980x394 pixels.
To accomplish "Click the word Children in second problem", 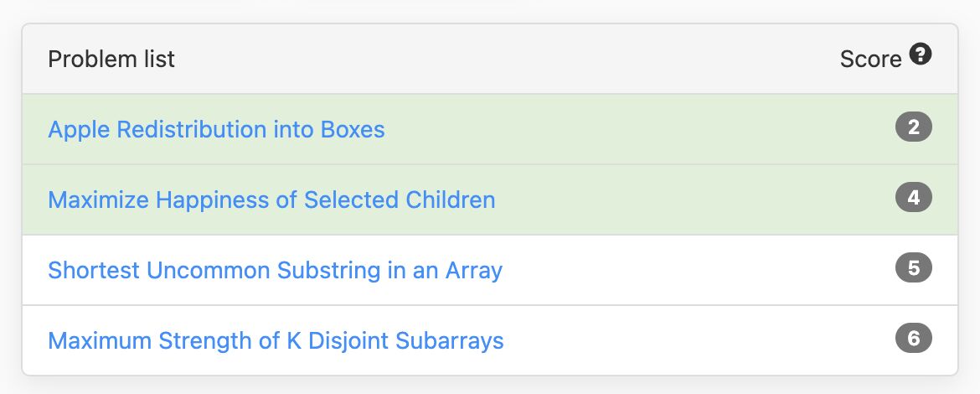I will pos(450,200).
